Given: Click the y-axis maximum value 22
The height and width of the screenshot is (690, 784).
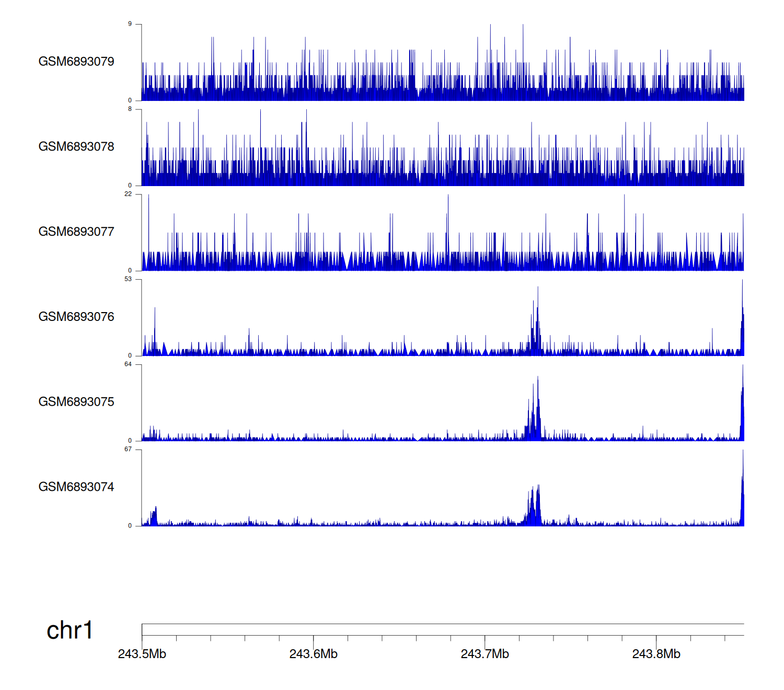Looking at the screenshot, I should [128, 194].
